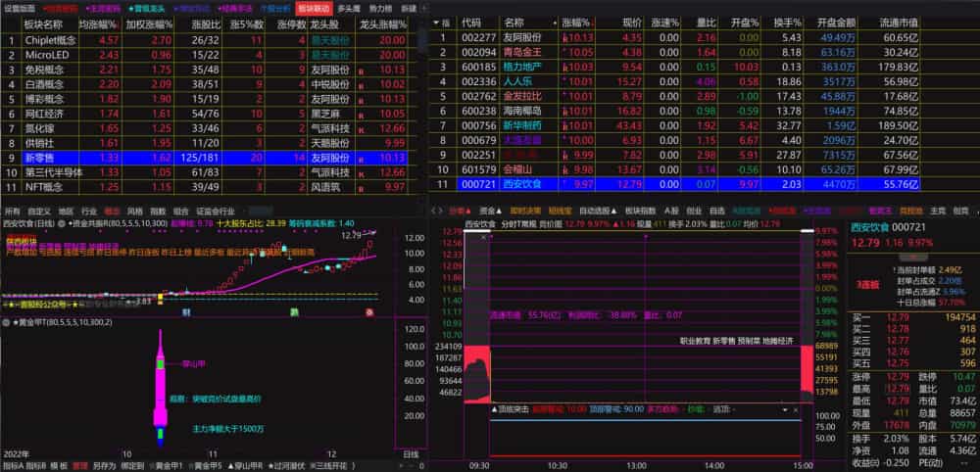Click the plus icon after 新建 tab
Screen dimensions: 980x472
pos(425,9)
